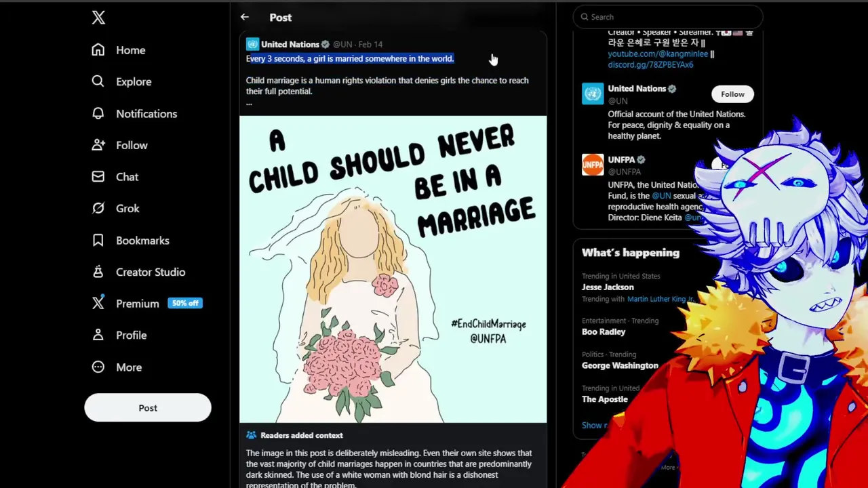Open the Premium X icon

pyautogui.click(x=98, y=303)
